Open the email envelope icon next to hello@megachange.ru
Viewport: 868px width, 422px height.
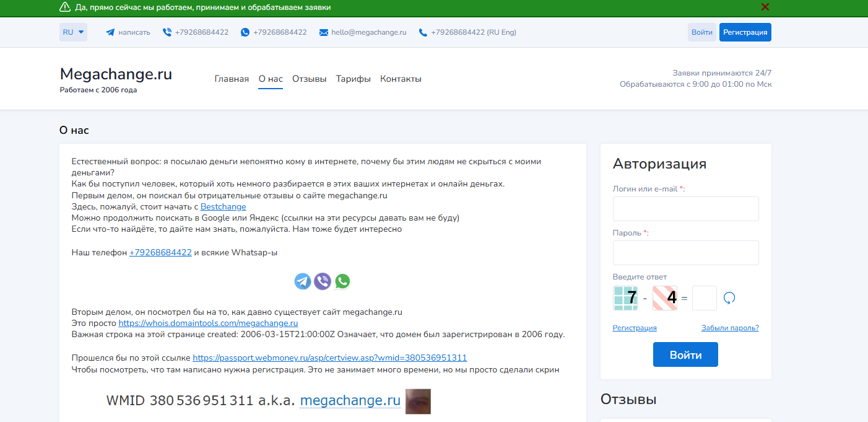pos(323,32)
